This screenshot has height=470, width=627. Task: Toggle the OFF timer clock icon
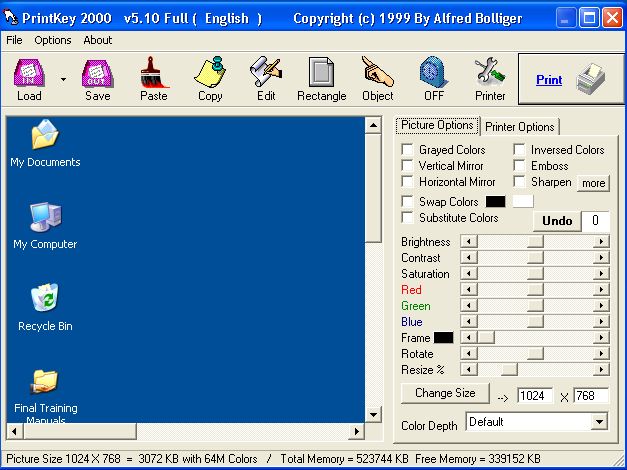[434, 72]
